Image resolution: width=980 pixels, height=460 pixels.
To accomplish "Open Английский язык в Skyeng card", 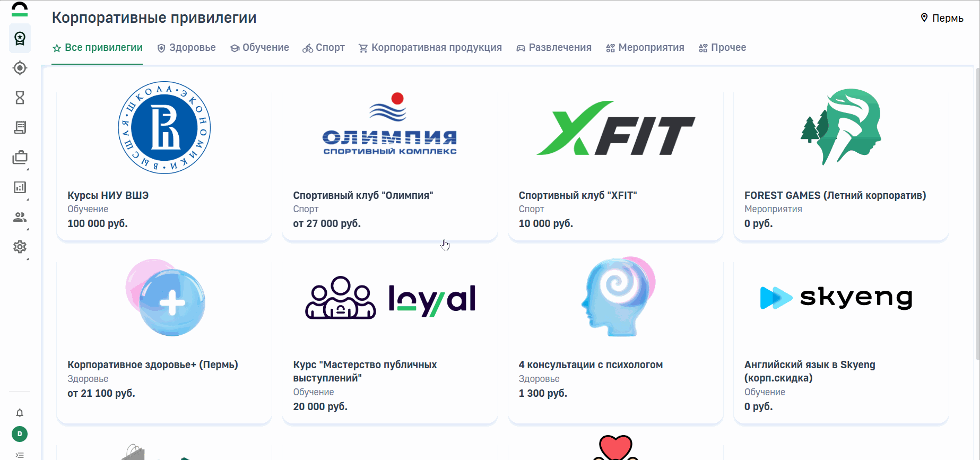I will pyautogui.click(x=841, y=340).
